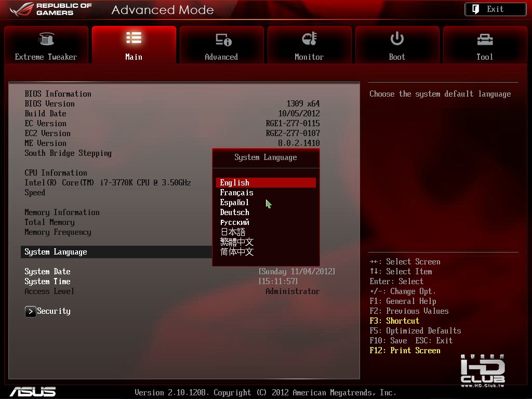Choose 简体中文 language option

(x=237, y=252)
